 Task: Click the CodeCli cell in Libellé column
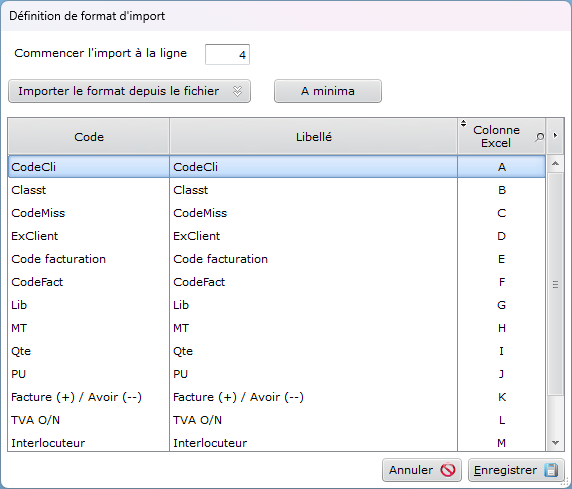coord(313,167)
